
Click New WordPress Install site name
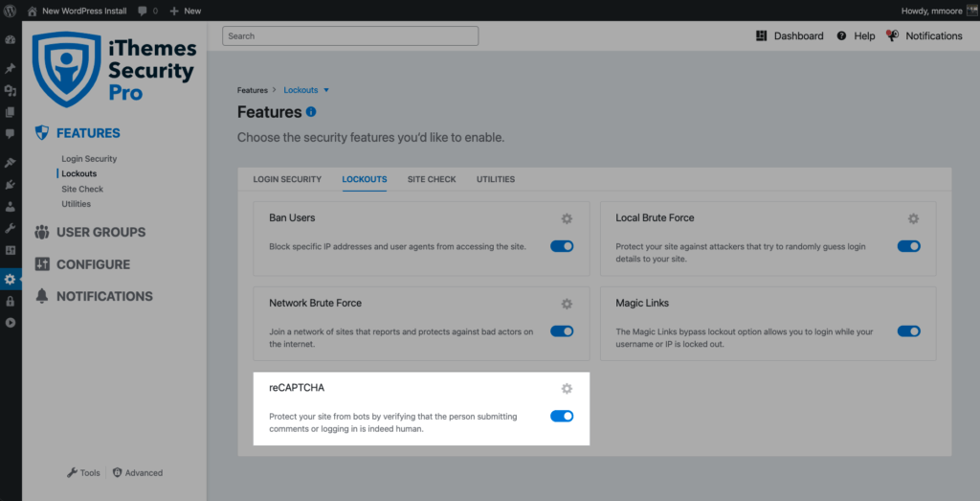pos(84,11)
